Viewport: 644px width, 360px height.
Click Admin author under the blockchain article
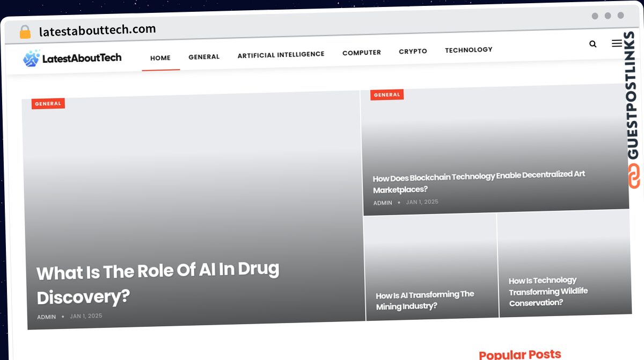[383, 203]
